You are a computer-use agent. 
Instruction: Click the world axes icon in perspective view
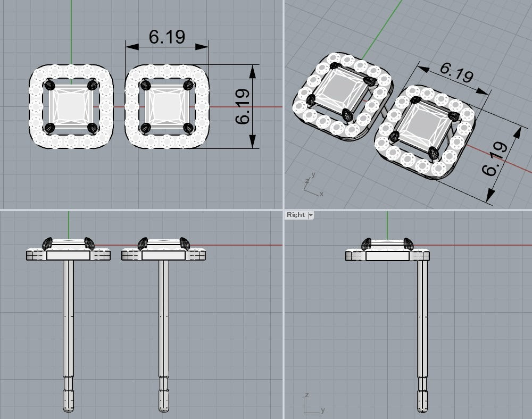click(x=313, y=185)
